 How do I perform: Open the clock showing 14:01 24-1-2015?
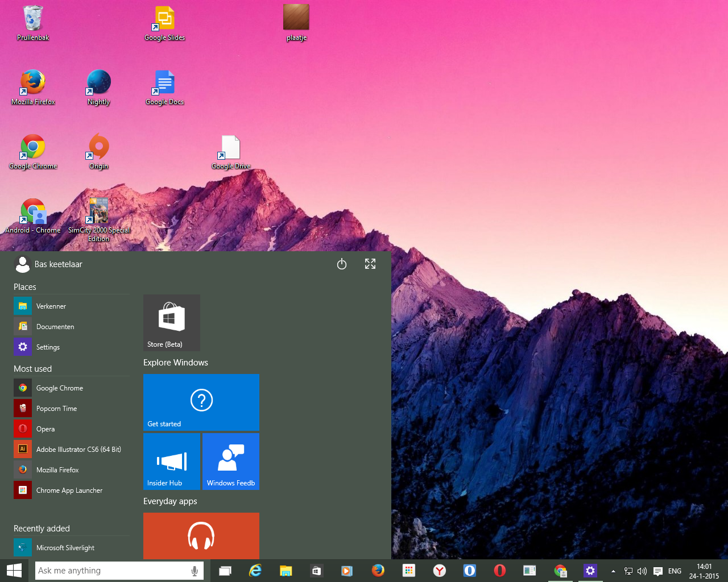(704, 571)
